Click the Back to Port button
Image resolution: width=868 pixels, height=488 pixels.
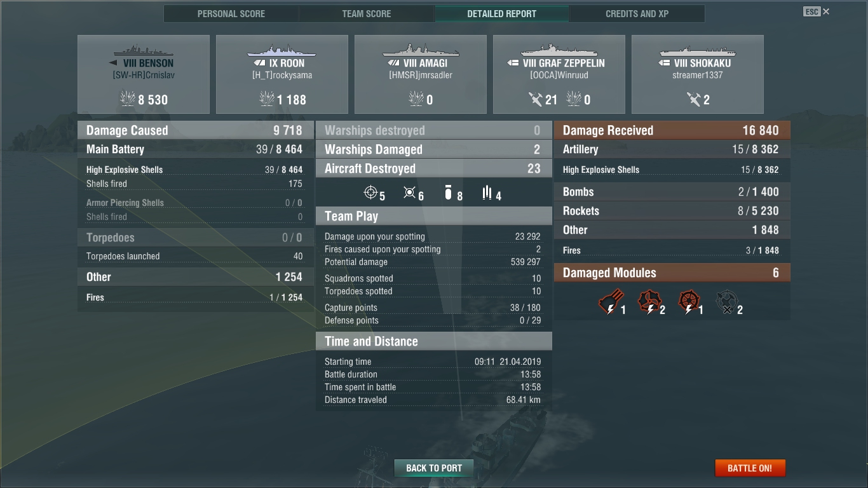434,468
